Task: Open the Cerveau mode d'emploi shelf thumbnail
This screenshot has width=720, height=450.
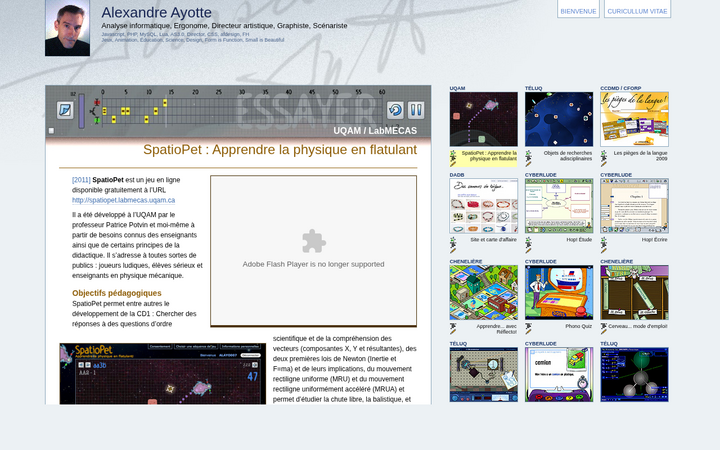Action: point(634,292)
